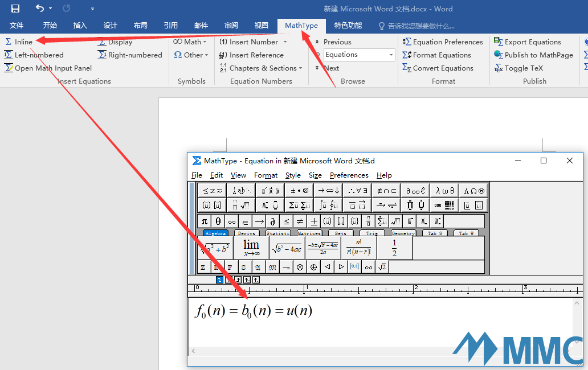Open the MathType Preferences menu
588x370 pixels.
(x=349, y=175)
